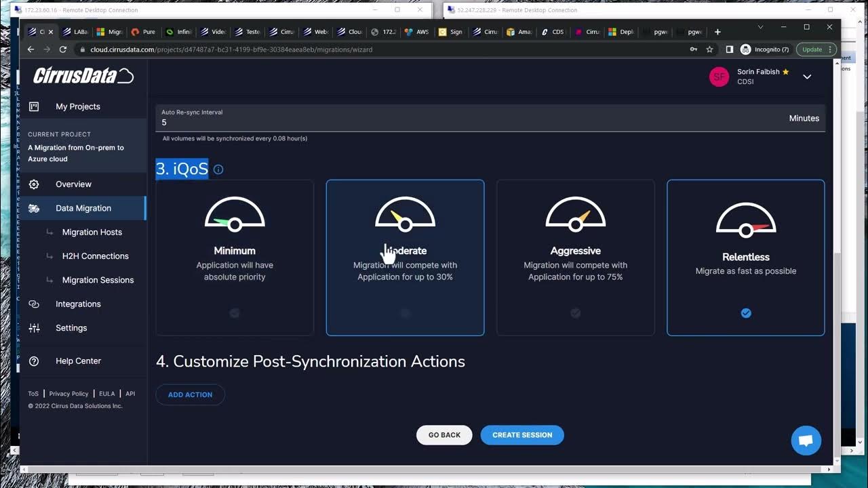Click ADD ACTION button
The width and height of the screenshot is (868, 488).
click(x=190, y=394)
